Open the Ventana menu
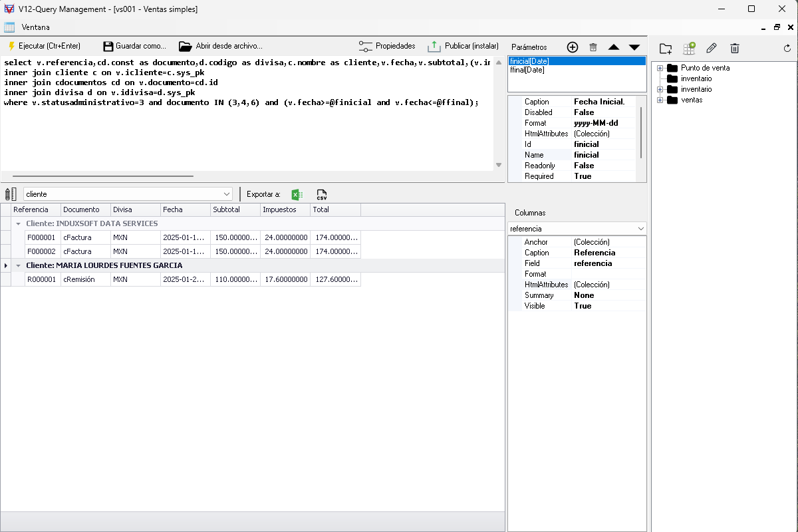This screenshot has height=532, width=798. coord(35,27)
